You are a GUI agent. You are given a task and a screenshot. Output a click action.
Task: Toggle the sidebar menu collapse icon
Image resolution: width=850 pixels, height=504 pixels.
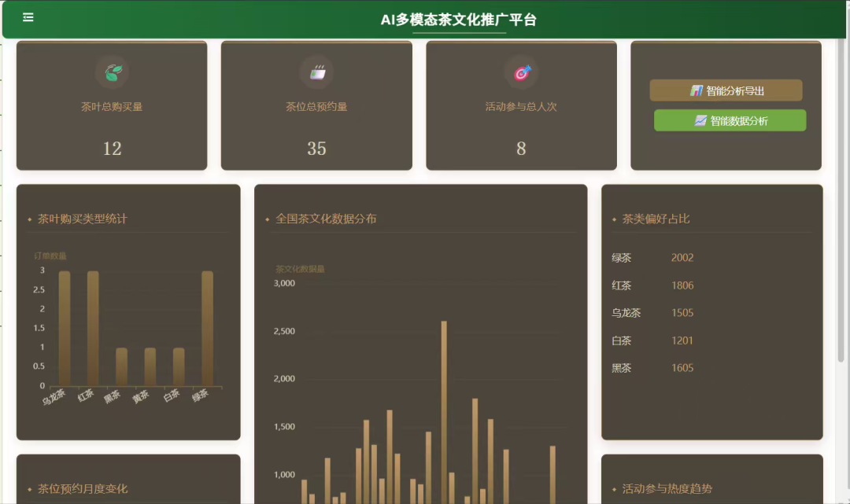(x=28, y=17)
